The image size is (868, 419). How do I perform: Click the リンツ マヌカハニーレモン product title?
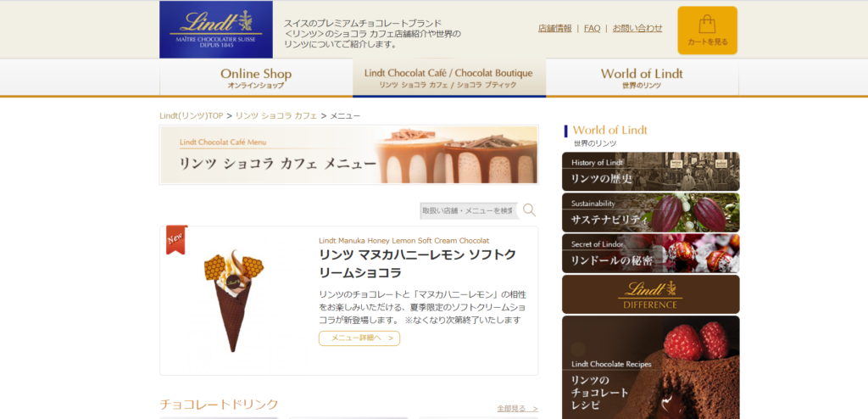pos(417,264)
